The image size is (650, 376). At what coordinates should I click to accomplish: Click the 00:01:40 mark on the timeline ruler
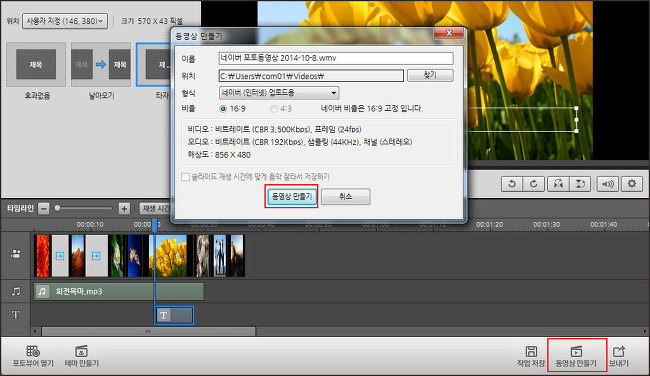(604, 225)
